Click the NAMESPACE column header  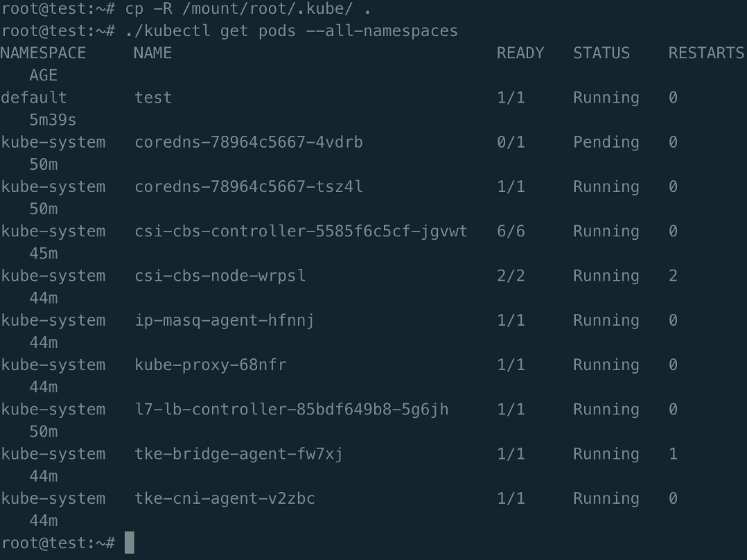tap(43, 53)
